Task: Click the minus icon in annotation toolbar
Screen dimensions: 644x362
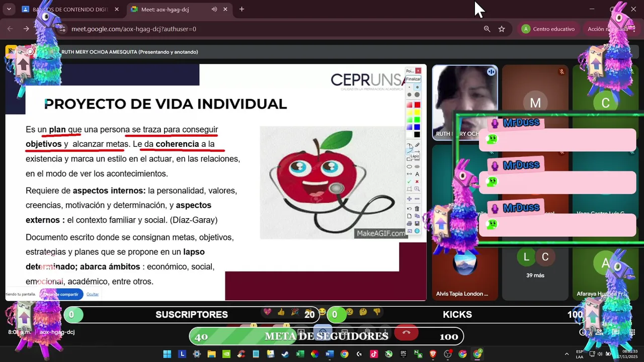Action: click(417, 199)
